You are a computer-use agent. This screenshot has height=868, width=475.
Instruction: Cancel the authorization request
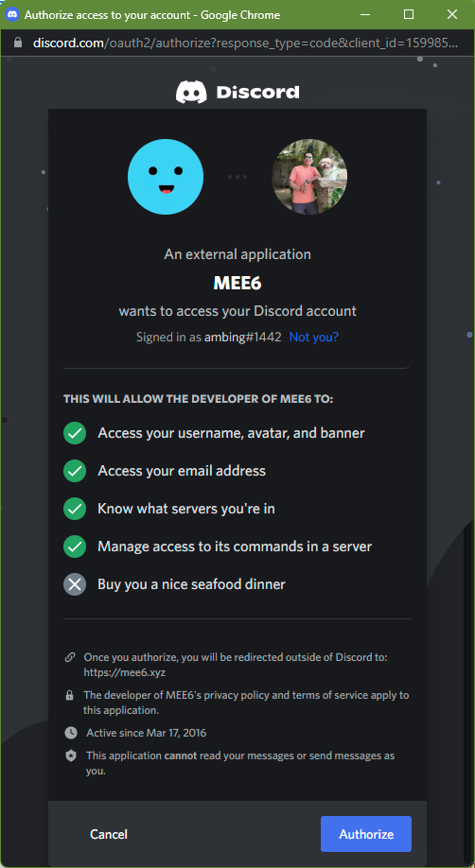pyautogui.click(x=109, y=834)
